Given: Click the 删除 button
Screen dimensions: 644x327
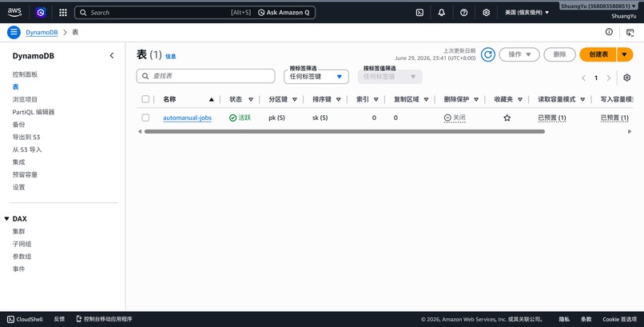Looking at the screenshot, I should [559, 54].
